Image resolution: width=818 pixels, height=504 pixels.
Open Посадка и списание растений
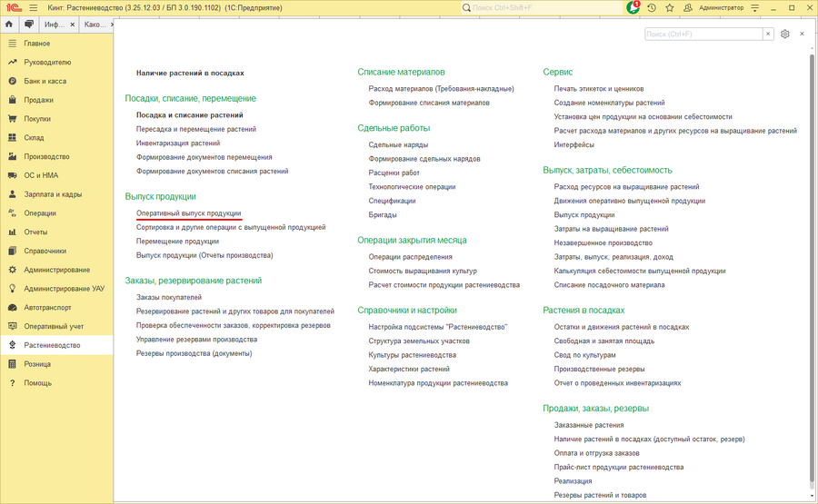[189, 114]
